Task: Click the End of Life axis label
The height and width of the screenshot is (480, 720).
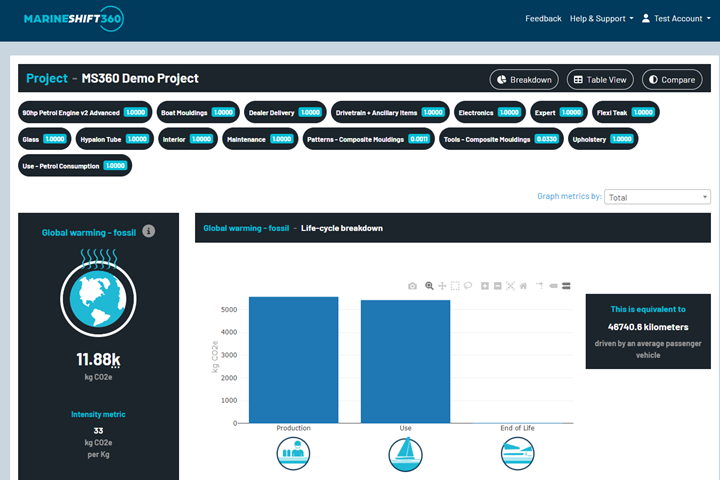Action: click(x=518, y=428)
